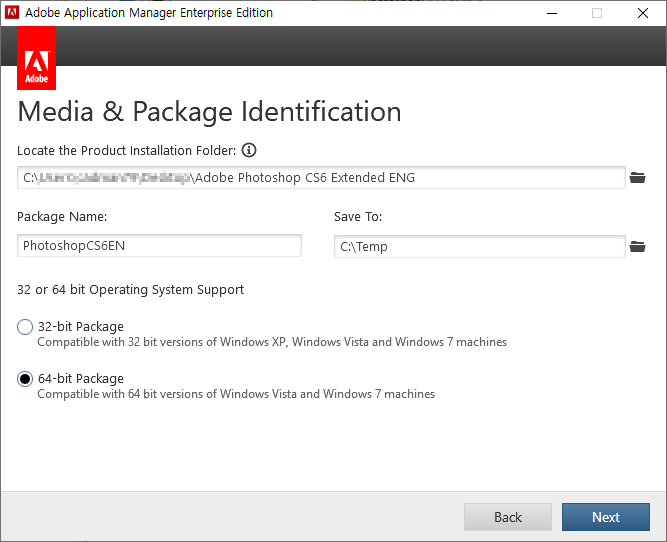Select the 32-bit Package option
Image resolution: width=667 pixels, height=542 pixels.
[25, 327]
